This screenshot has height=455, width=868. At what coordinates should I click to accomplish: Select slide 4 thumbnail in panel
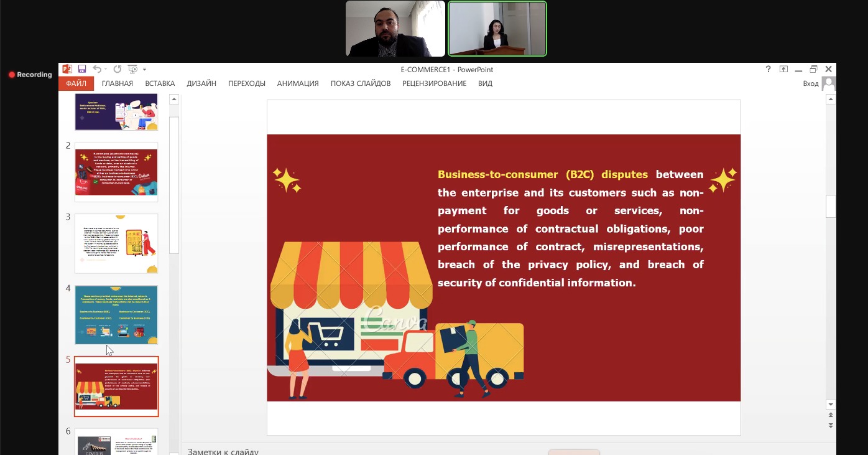[116, 315]
